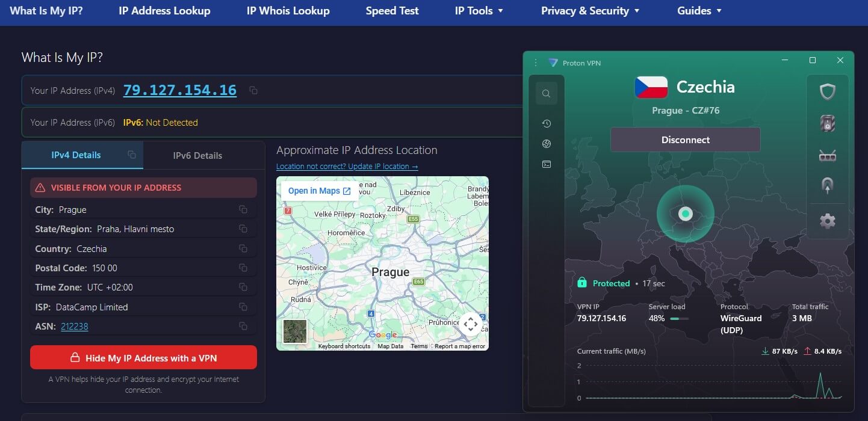Click VISIBLE FROM YOUR IP ADDRESS warning banner
Screen dimensions: 868x421
143,188
